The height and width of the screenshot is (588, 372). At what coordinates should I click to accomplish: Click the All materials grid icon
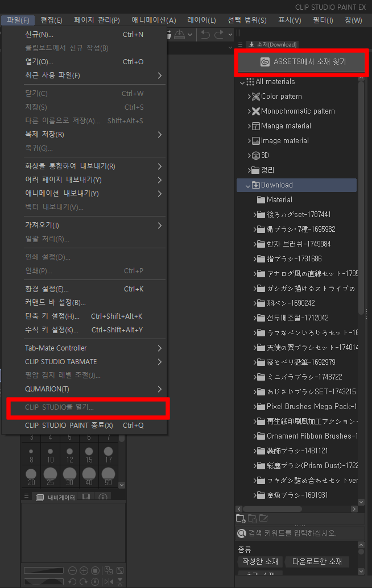(250, 82)
